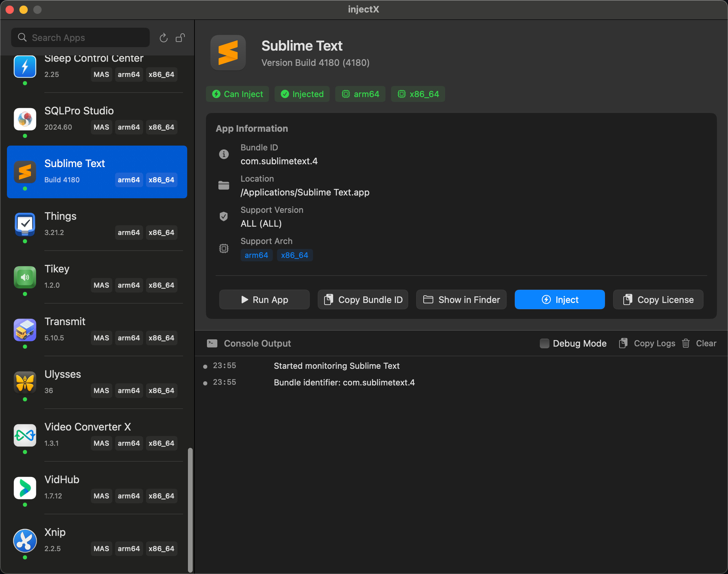Click the Ulysses butterfly icon
Screen dimensions: 728x574
point(25,383)
